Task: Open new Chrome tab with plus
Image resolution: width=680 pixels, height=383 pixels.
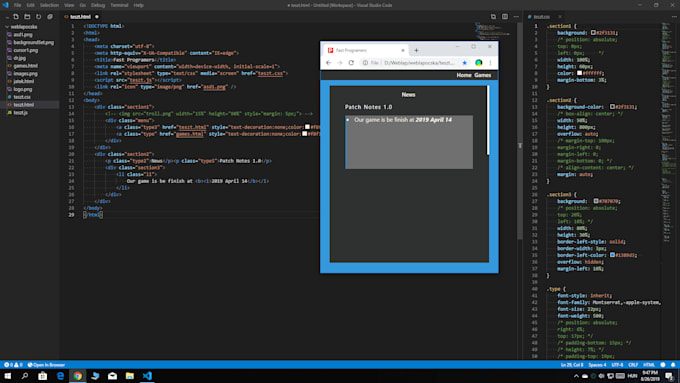Action: [416, 50]
